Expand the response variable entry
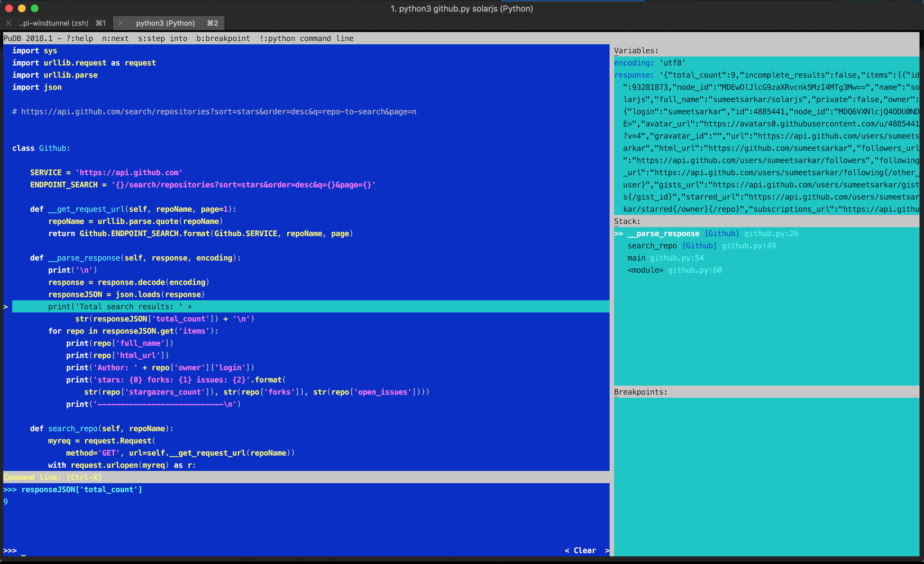Viewport: 924px width, 564px height. tap(633, 75)
